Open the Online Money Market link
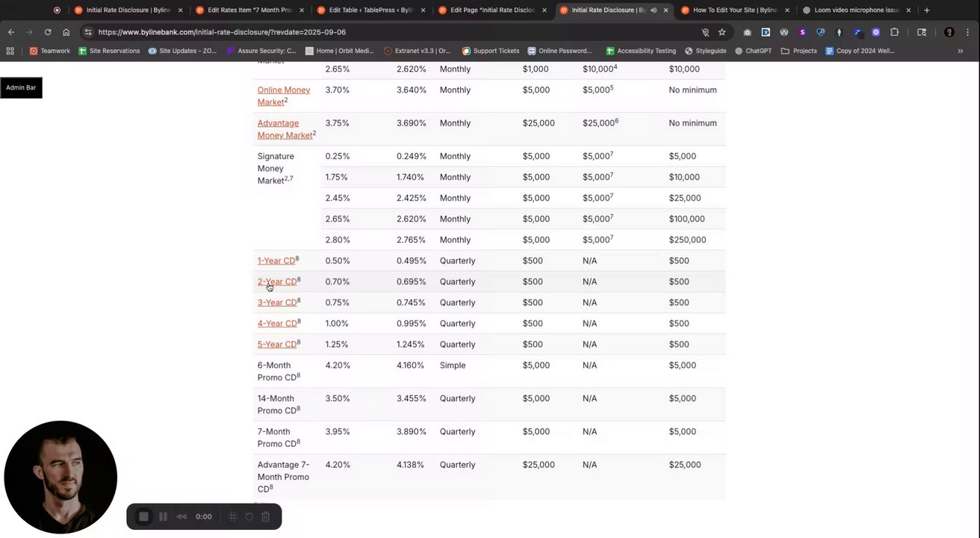The height and width of the screenshot is (538, 980). [x=284, y=96]
